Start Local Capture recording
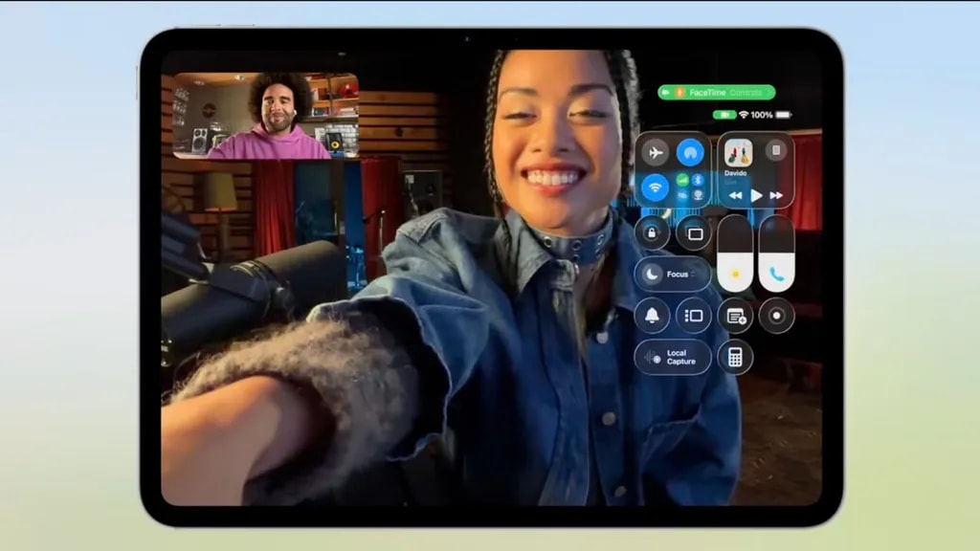Screen dimensions: 980x551 pyautogui.click(x=672, y=357)
